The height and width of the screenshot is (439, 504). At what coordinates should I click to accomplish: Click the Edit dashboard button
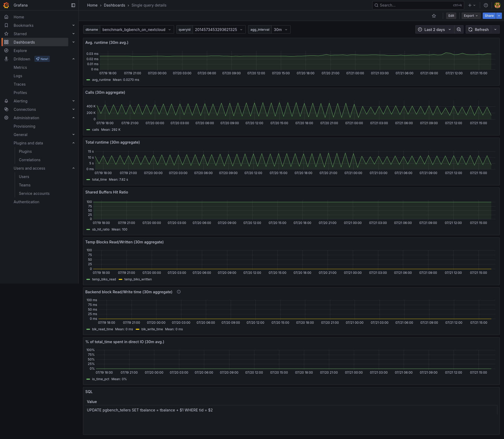click(451, 16)
